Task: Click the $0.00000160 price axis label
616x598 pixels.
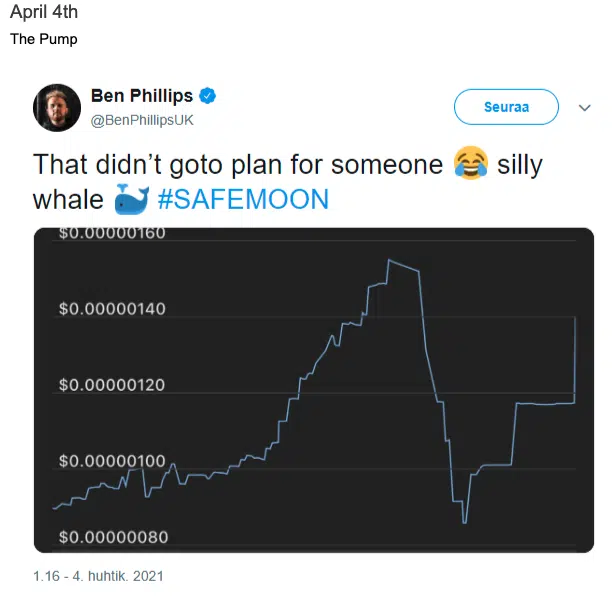Action: pyautogui.click(x=112, y=234)
